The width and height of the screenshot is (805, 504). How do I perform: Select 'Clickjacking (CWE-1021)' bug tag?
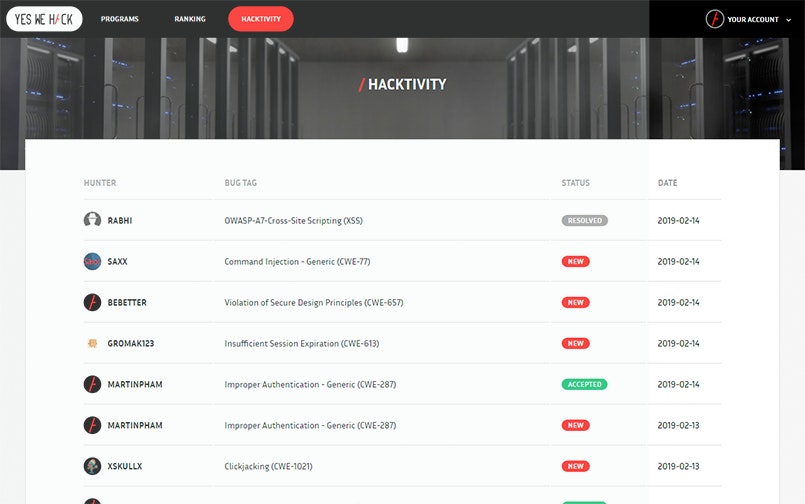click(268, 467)
